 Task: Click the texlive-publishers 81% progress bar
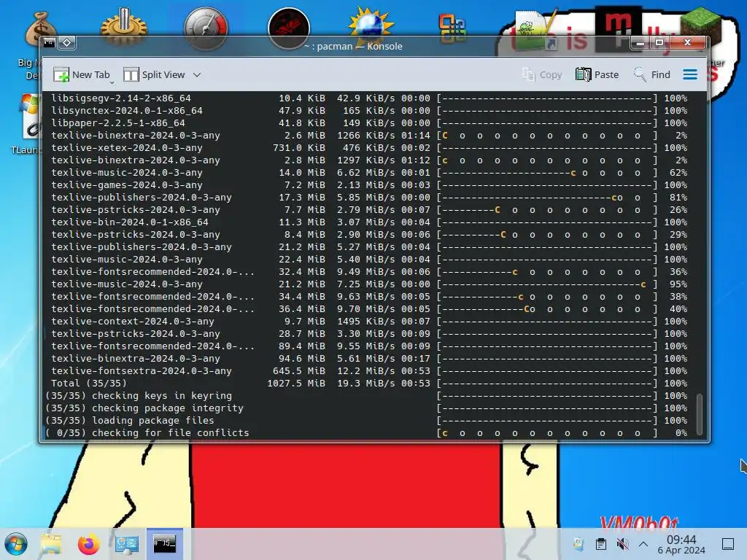547,197
